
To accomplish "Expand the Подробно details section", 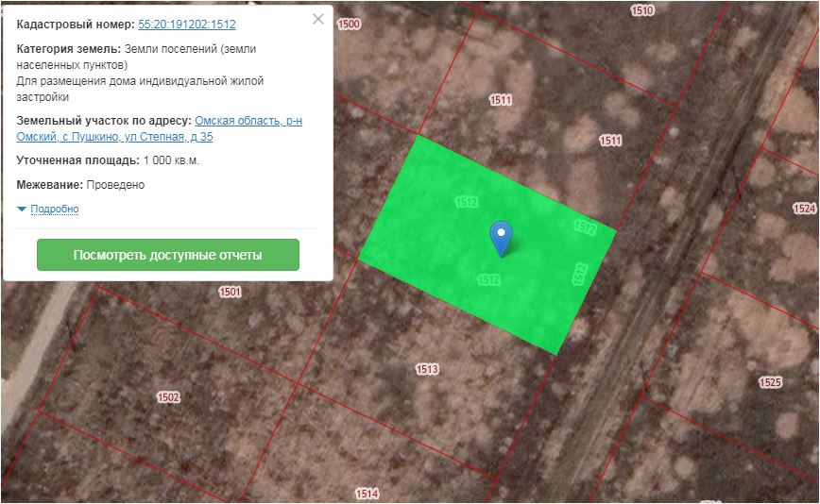I will pos(55,209).
